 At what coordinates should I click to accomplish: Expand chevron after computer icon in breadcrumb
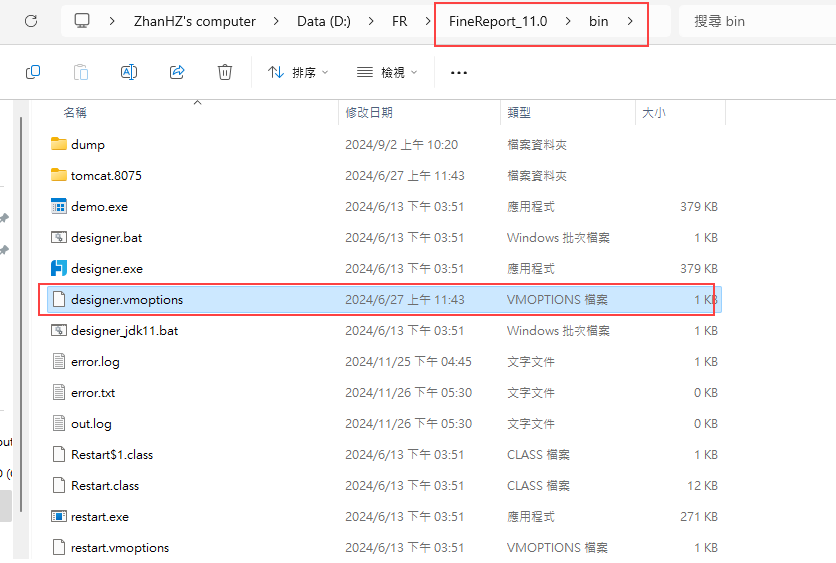click(x=112, y=21)
